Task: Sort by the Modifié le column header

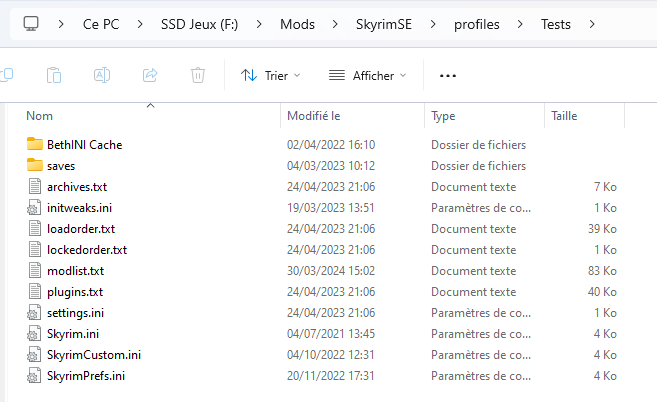Action: click(314, 116)
